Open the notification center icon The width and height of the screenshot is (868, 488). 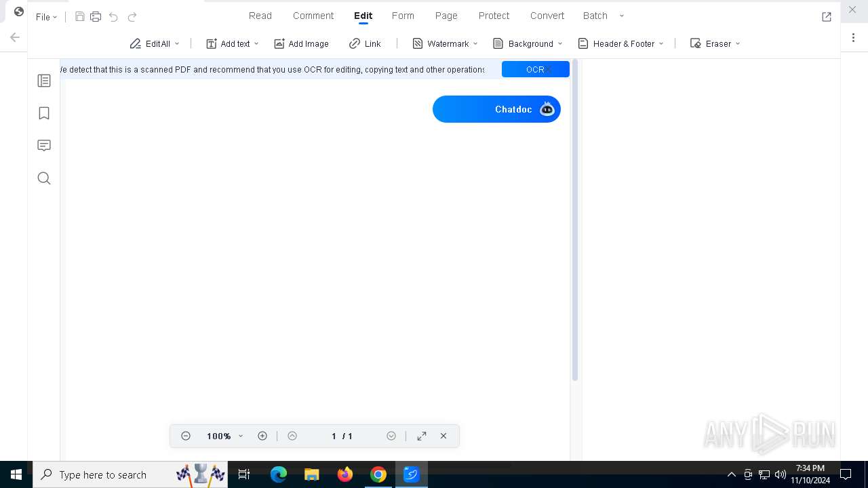pos(846,474)
